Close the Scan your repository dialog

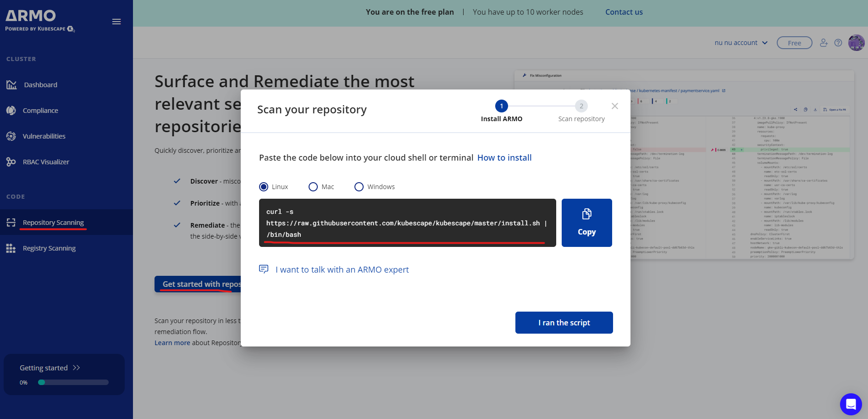point(615,106)
